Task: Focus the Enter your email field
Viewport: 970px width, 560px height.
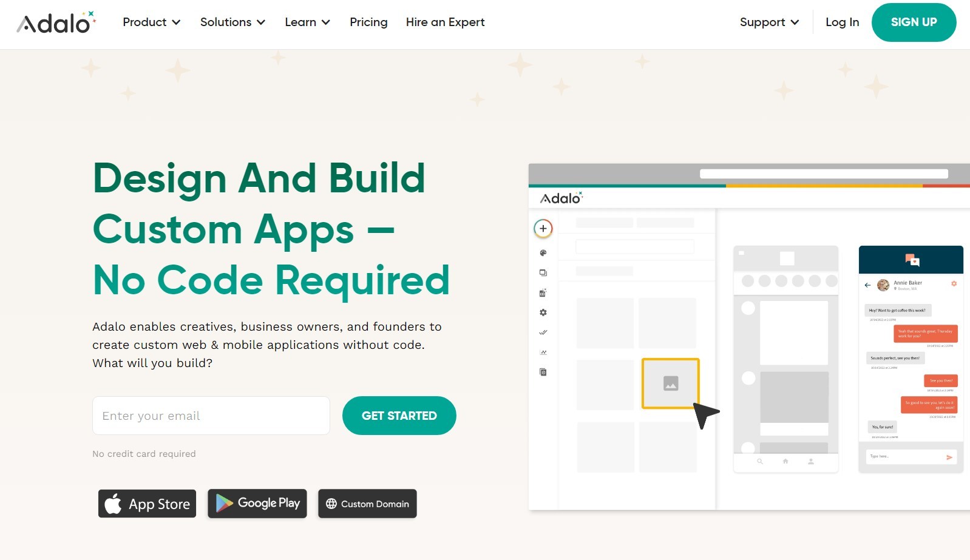Action: 211,416
